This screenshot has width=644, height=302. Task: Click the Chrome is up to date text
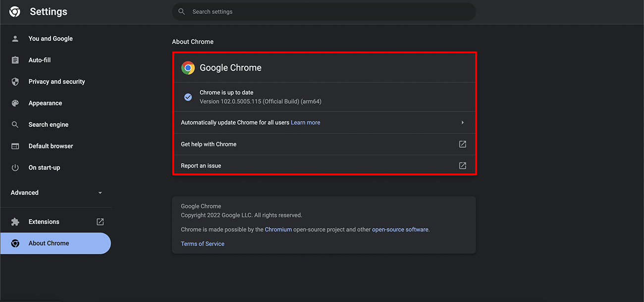click(226, 93)
